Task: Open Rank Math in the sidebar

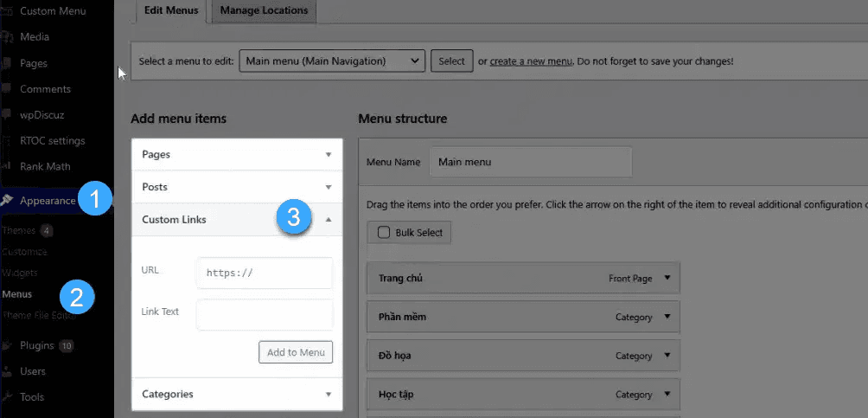Action: pyautogui.click(x=45, y=166)
